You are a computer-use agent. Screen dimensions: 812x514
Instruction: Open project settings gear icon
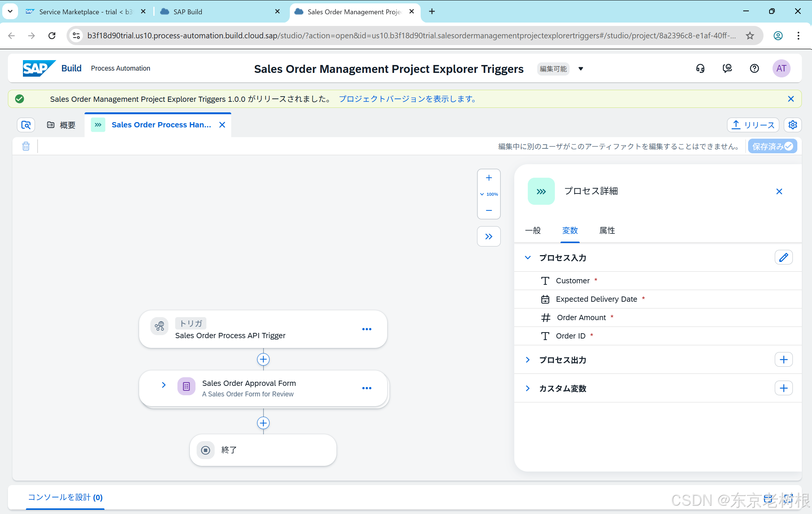(x=792, y=125)
